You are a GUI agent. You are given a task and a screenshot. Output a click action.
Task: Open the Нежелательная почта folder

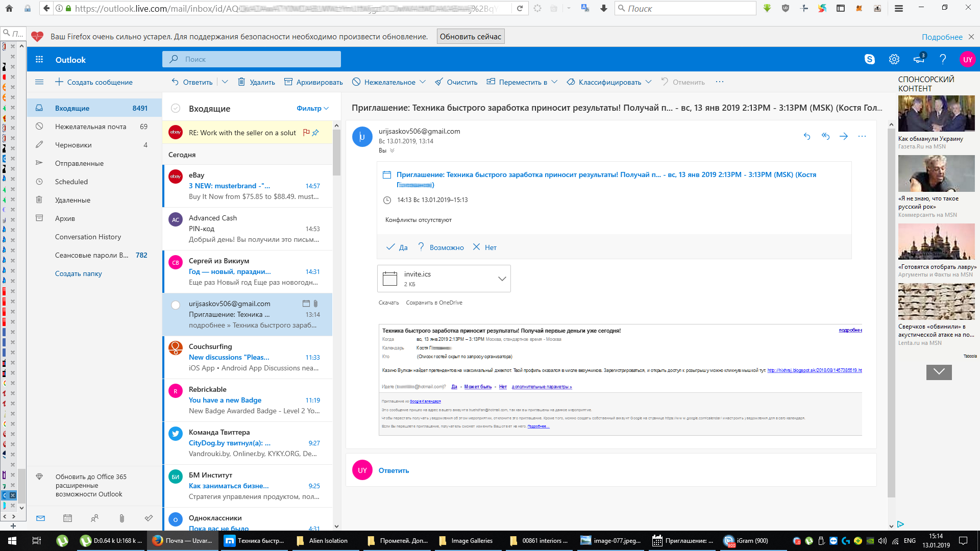click(90, 127)
